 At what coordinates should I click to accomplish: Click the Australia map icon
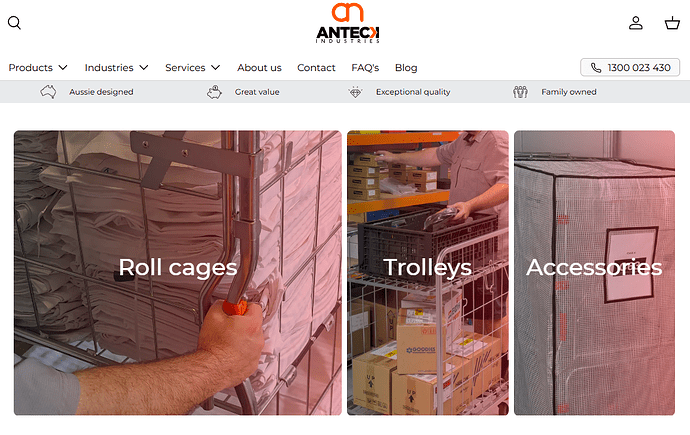coord(48,92)
